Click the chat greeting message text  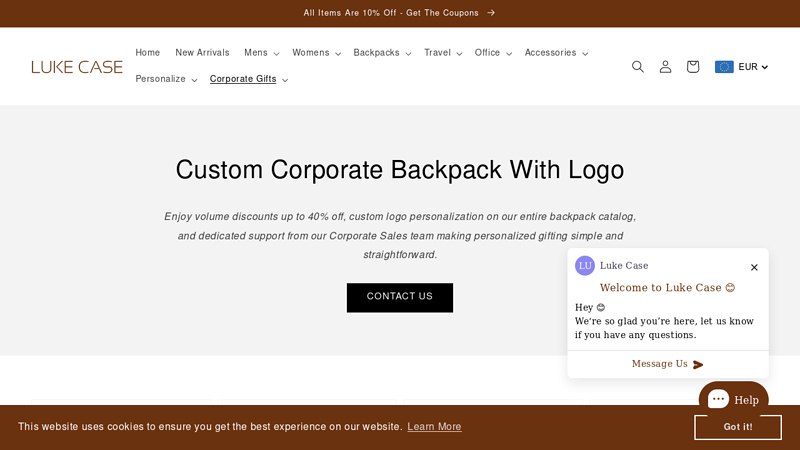coord(664,321)
